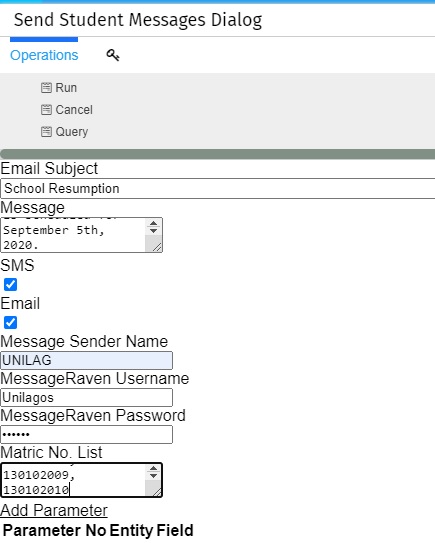Select the Query operation
The height and width of the screenshot is (543, 435).
tap(72, 132)
